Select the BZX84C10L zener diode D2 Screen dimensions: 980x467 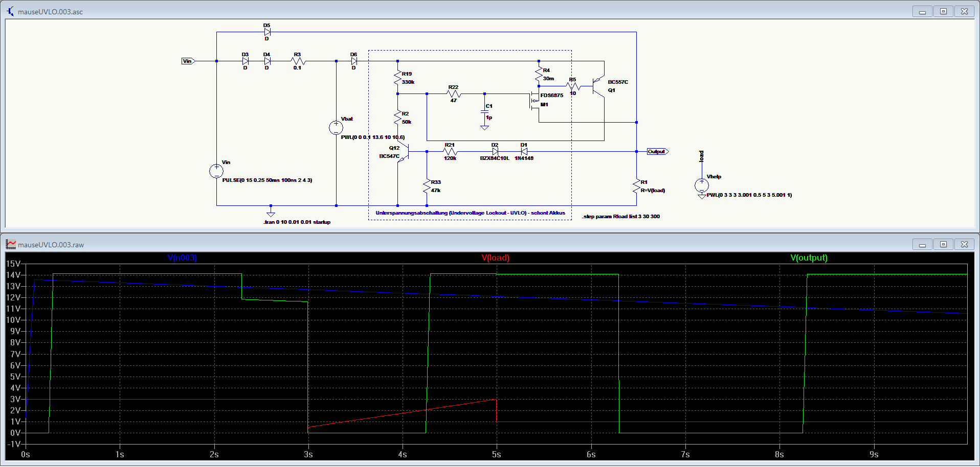[x=495, y=152]
